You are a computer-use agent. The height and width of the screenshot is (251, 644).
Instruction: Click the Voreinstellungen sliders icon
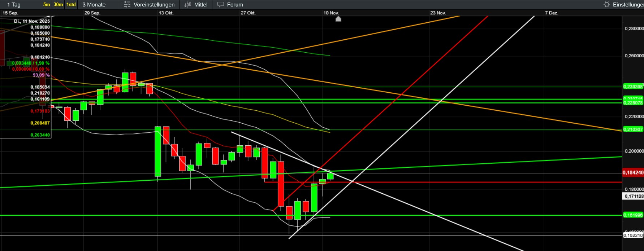(127, 5)
